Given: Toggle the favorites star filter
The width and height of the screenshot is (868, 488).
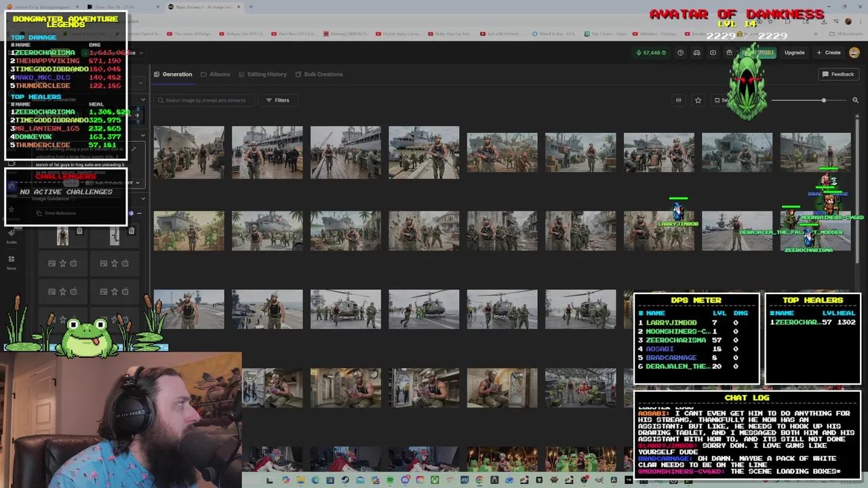Looking at the screenshot, I should 698,100.
